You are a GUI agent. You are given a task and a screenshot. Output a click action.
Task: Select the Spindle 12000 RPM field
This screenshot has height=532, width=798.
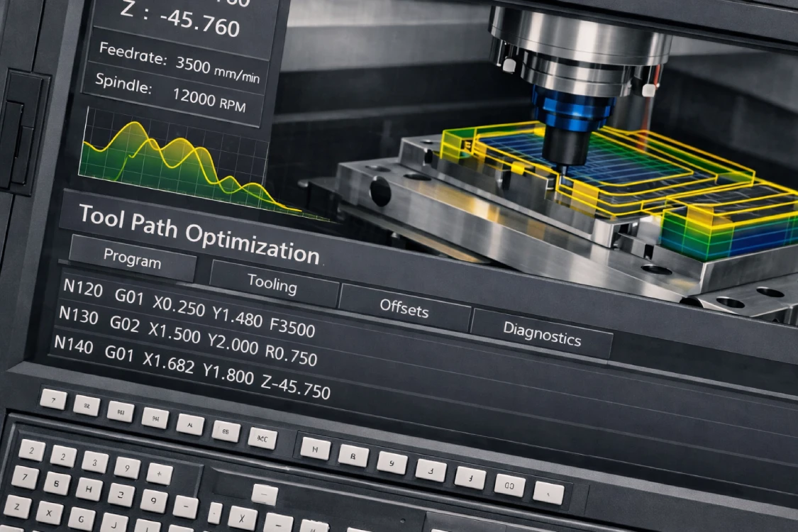172,95
